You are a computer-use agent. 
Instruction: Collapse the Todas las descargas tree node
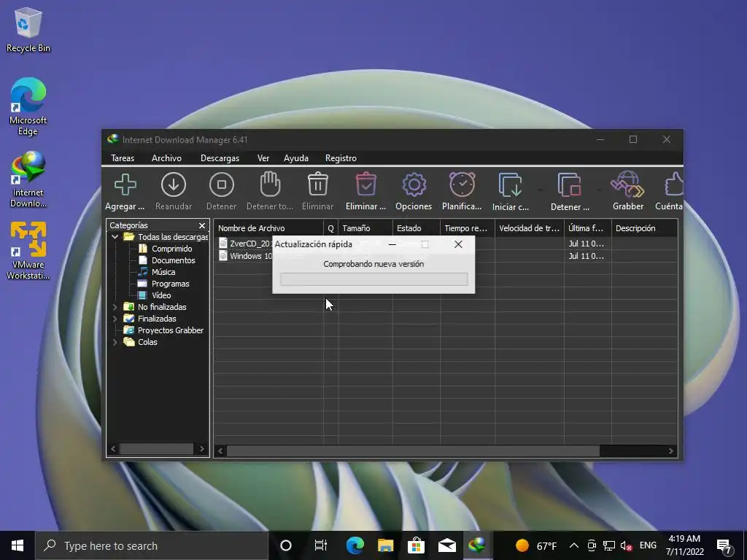pyautogui.click(x=115, y=237)
